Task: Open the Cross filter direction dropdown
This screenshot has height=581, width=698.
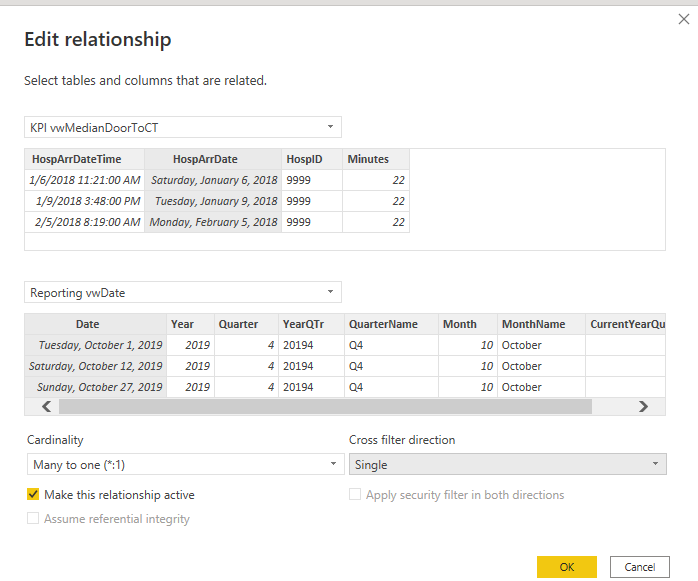Action: [x=507, y=464]
